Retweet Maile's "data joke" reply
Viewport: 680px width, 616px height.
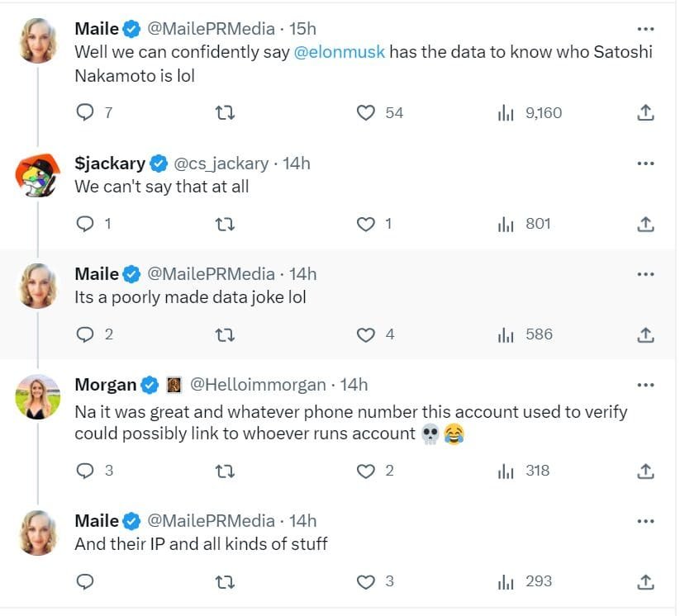point(225,334)
